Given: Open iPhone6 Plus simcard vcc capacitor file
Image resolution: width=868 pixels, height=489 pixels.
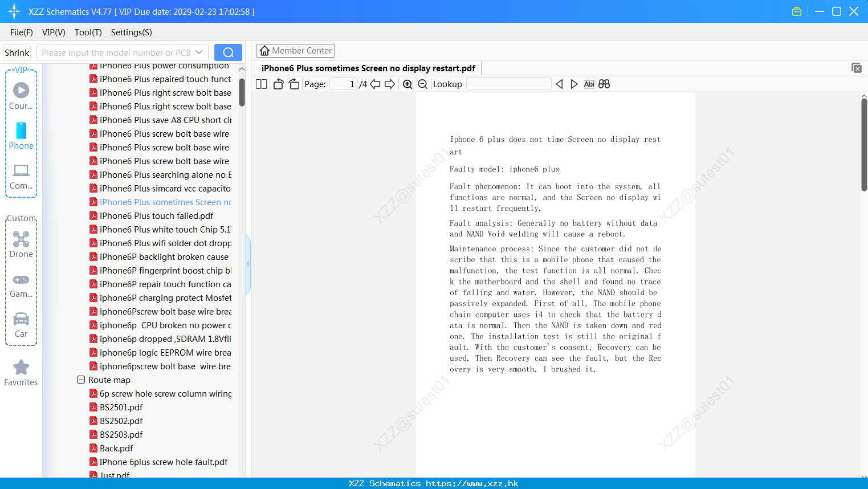Looking at the screenshot, I should point(161,188).
